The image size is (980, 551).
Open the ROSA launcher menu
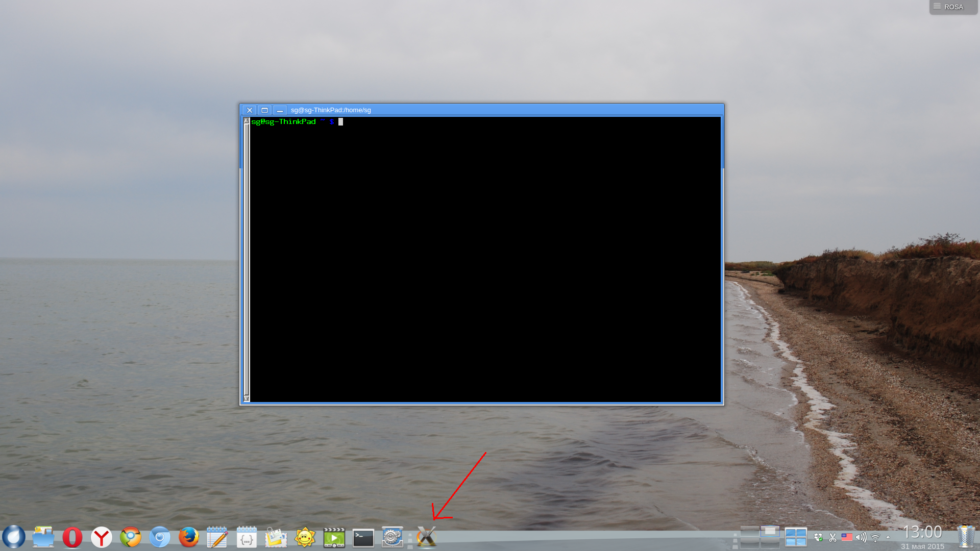point(14,537)
